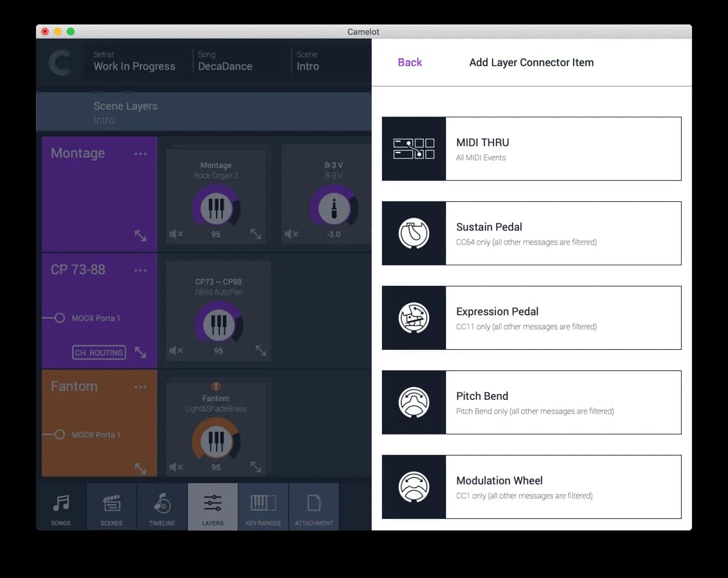Click the Sustain Pedal icon
The width and height of the screenshot is (728, 578).
[413, 233]
